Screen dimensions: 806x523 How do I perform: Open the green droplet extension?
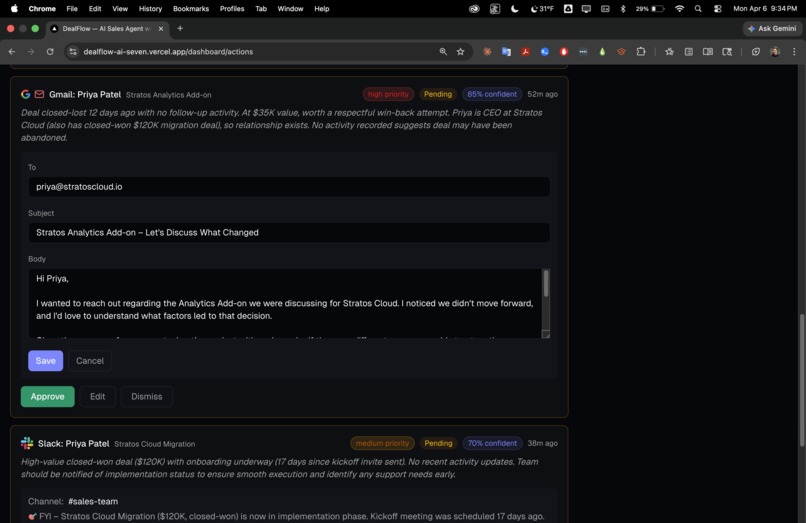[x=602, y=51]
